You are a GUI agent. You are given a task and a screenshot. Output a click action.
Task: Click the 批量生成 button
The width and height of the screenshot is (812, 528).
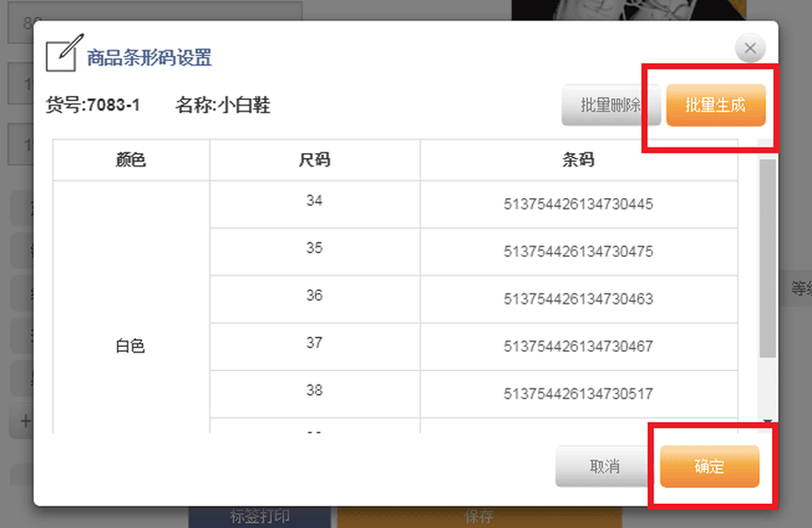715,105
